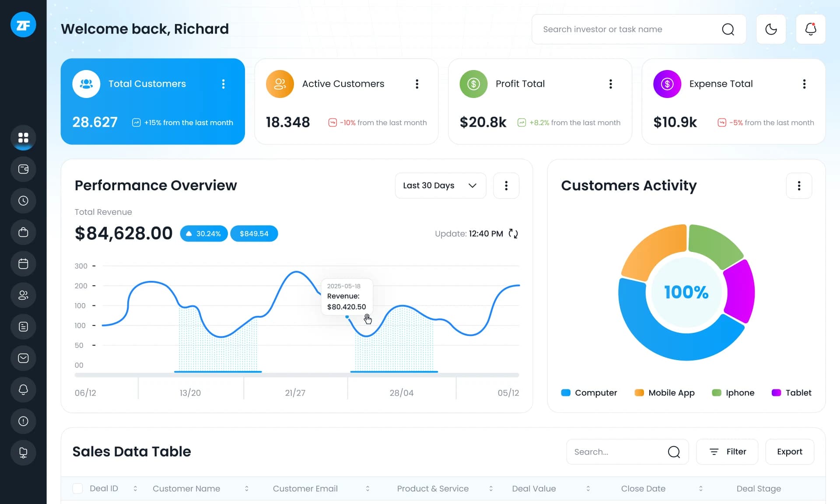Click the shopping bag sidebar icon
Image resolution: width=840 pixels, height=504 pixels.
tap(23, 232)
